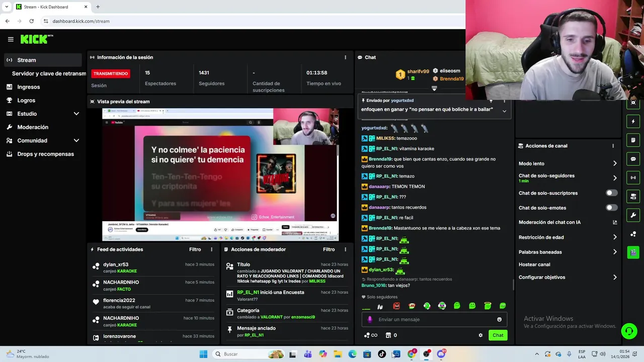Click the taskbar Buscar search box
This screenshot has height=362, width=644.
click(249, 354)
